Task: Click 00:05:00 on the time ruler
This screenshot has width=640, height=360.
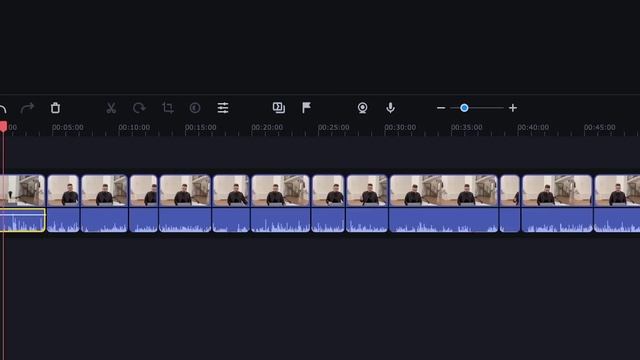Action: [x=68, y=127]
